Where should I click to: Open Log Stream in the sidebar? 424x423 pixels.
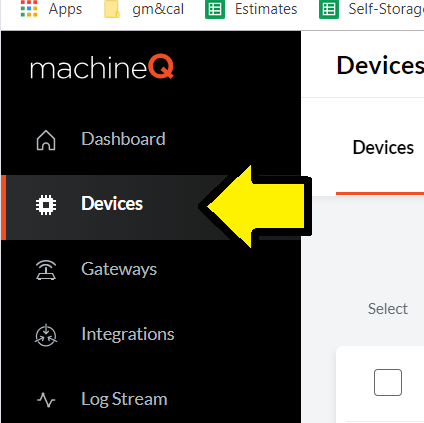click(124, 399)
